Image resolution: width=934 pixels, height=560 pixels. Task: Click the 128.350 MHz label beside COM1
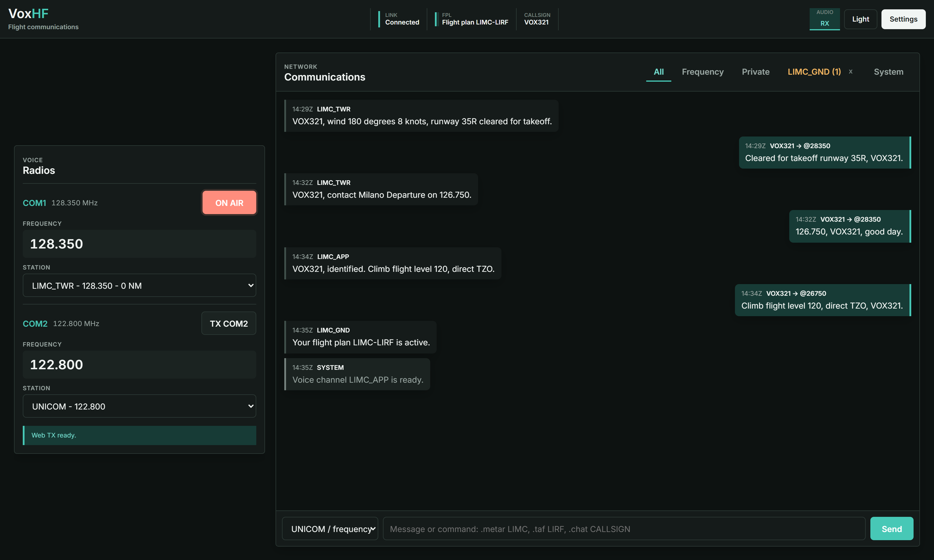point(74,203)
